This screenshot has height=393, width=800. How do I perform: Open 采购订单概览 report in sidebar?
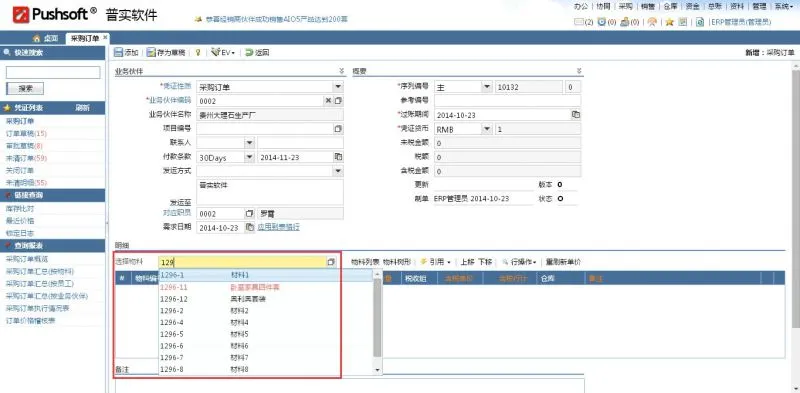pos(27,259)
